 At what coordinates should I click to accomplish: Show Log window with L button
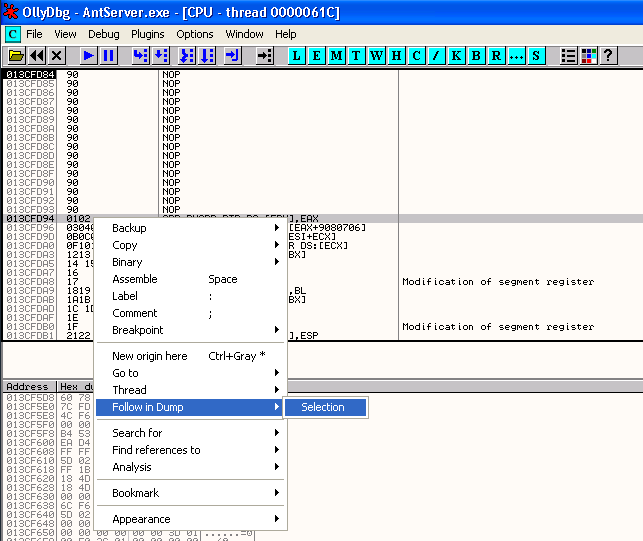296,56
